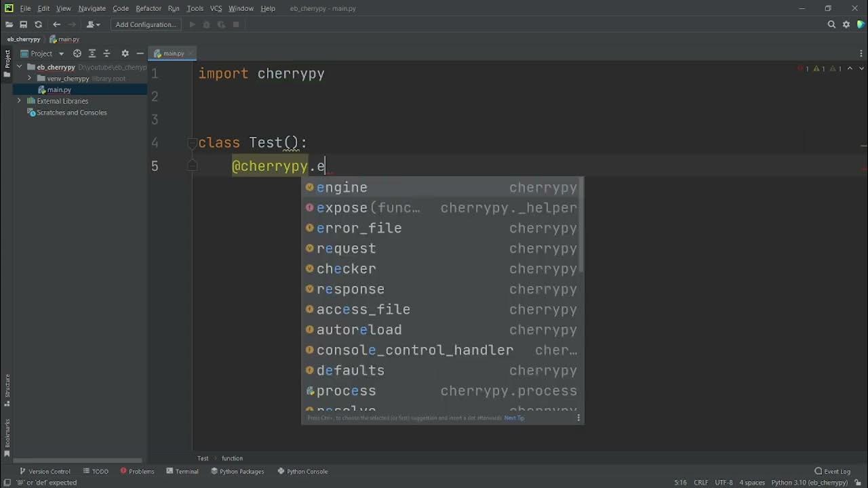Toggle the TODO tool window
This screenshot has height=488, width=868.
(96, 471)
